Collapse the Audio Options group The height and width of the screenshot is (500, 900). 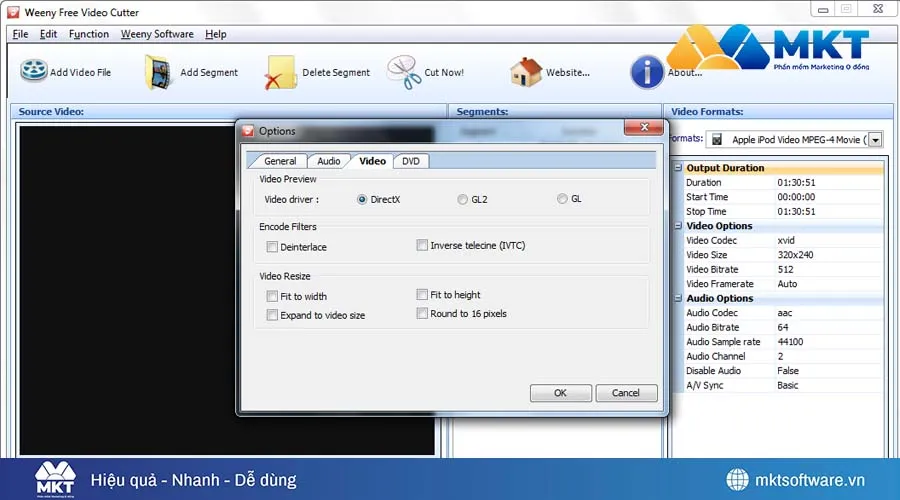[678, 298]
